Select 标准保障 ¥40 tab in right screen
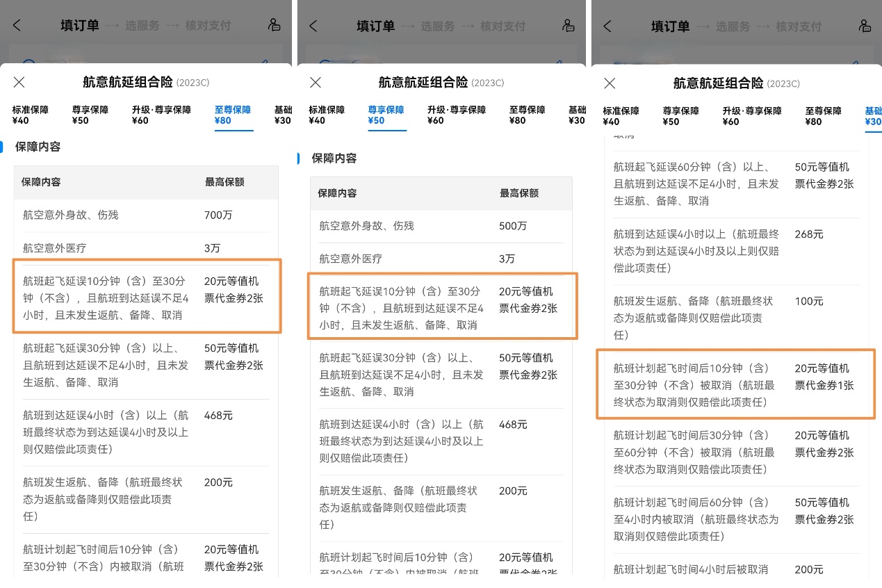882x588 pixels. (x=621, y=116)
